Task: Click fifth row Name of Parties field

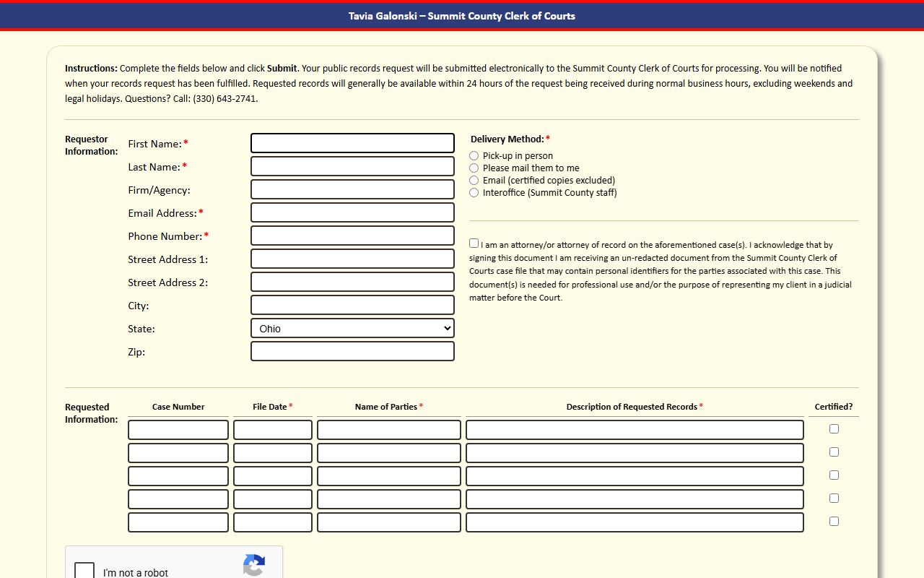Action: [389, 522]
